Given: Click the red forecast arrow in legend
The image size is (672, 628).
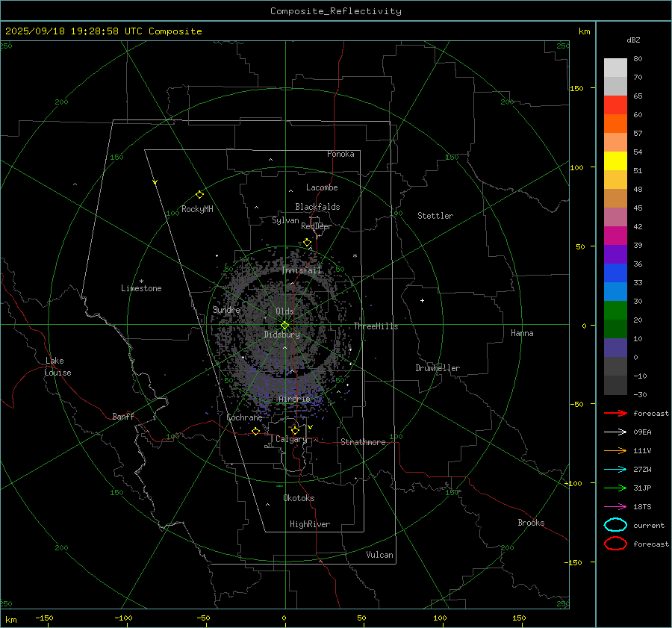Looking at the screenshot, I should click(x=615, y=413).
